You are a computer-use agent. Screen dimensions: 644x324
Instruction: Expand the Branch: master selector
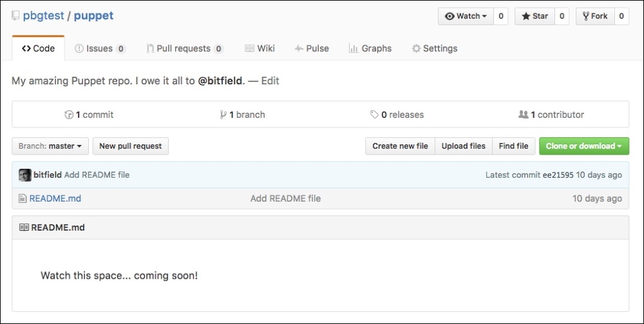[50, 146]
